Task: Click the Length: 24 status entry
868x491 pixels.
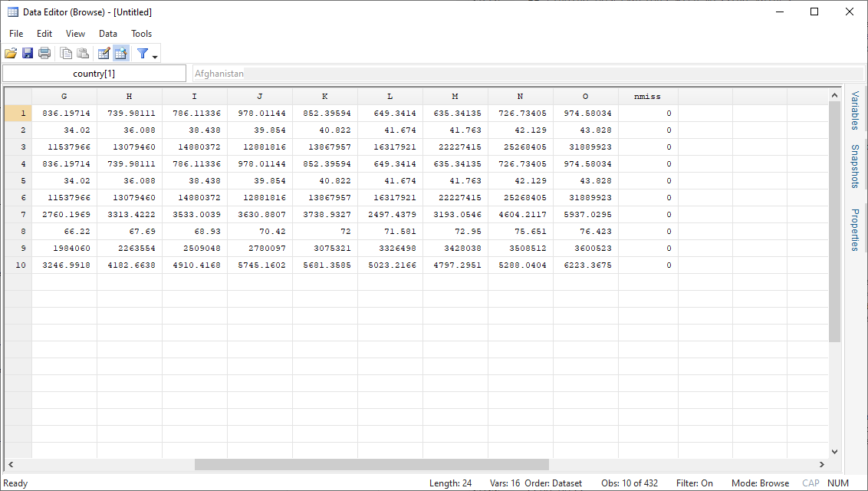Action: (x=451, y=483)
